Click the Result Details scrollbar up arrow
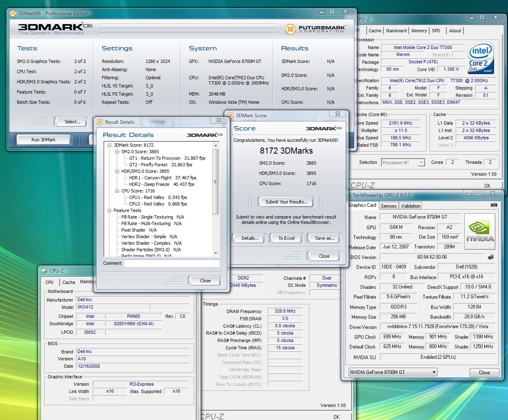508x420 pixels. 216,145
